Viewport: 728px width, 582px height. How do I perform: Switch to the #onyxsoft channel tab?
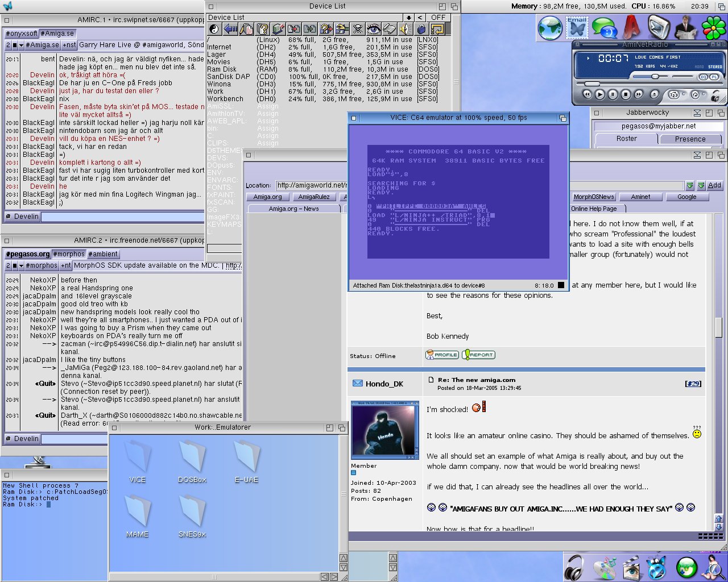coord(21,34)
